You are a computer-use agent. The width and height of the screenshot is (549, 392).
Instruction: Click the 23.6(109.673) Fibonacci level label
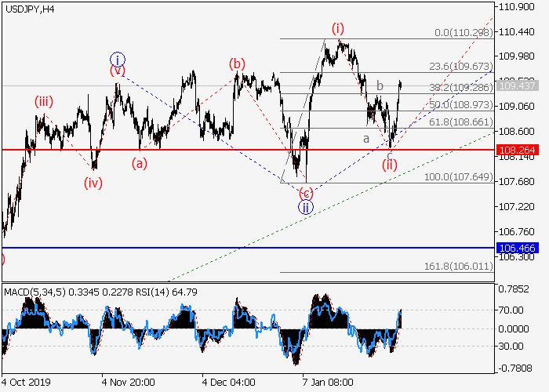point(461,67)
